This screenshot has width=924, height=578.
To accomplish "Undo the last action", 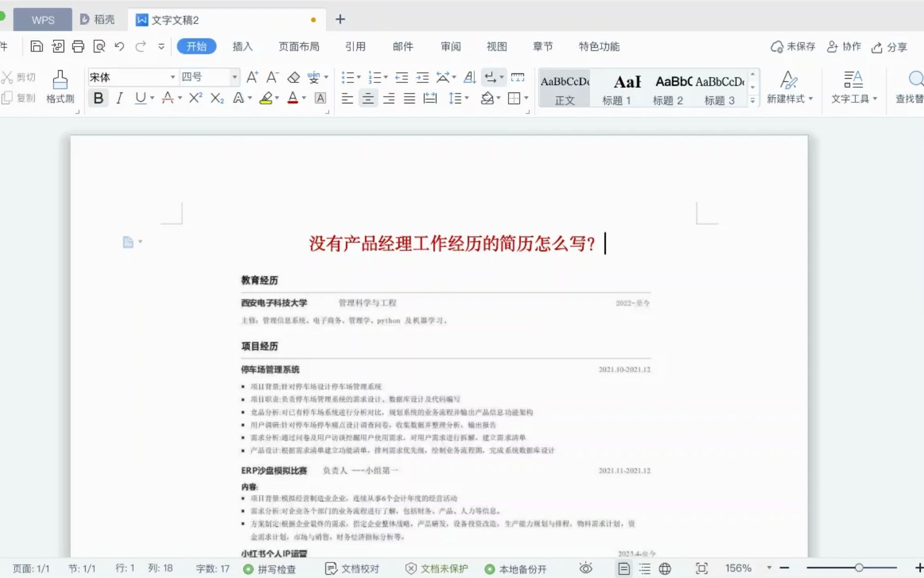I will coord(120,47).
